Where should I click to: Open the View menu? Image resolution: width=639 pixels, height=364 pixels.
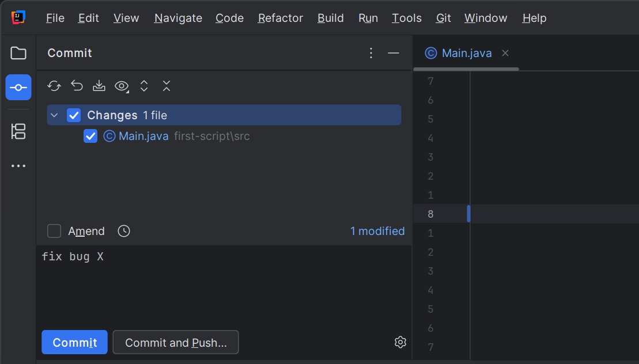click(126, 18)
